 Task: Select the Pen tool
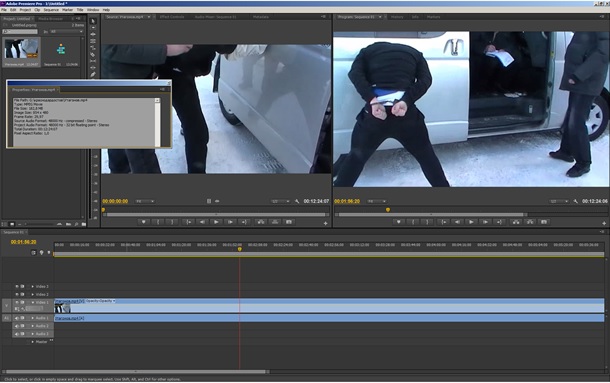(x=93, y=74)
